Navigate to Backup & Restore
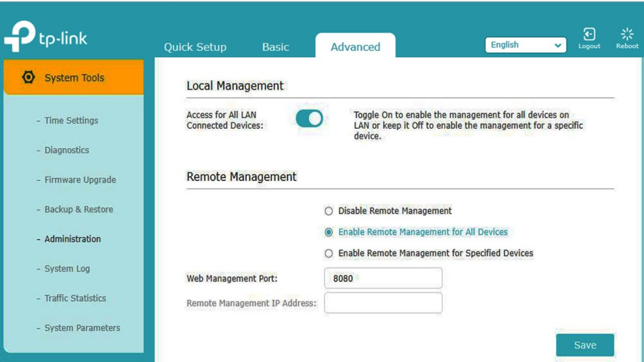This screenshot has width=644, height=362. [79, 209]
